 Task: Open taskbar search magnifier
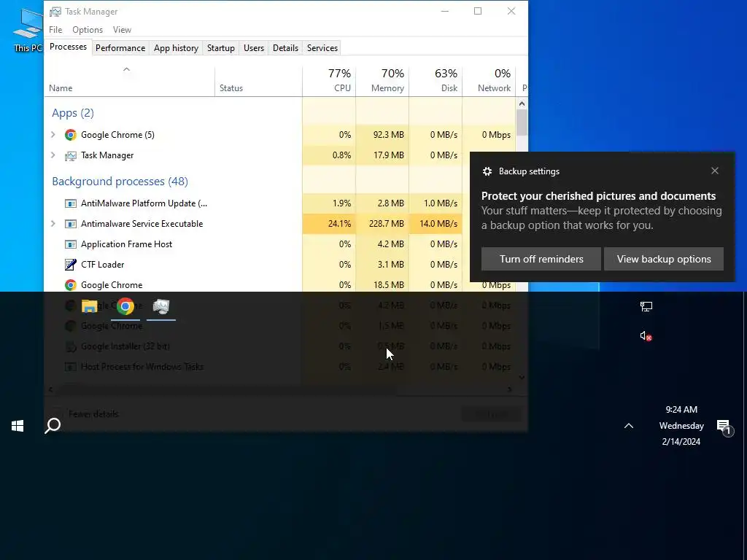tap(53, 426)
